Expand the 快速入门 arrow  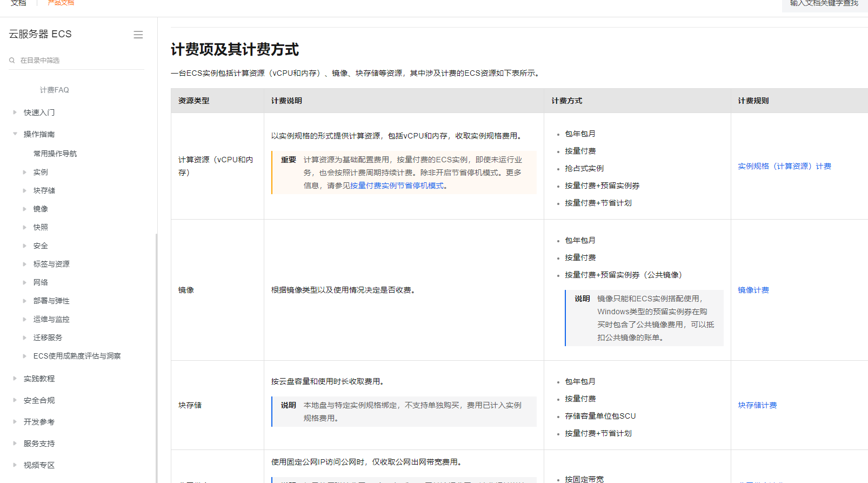[15, 113]
